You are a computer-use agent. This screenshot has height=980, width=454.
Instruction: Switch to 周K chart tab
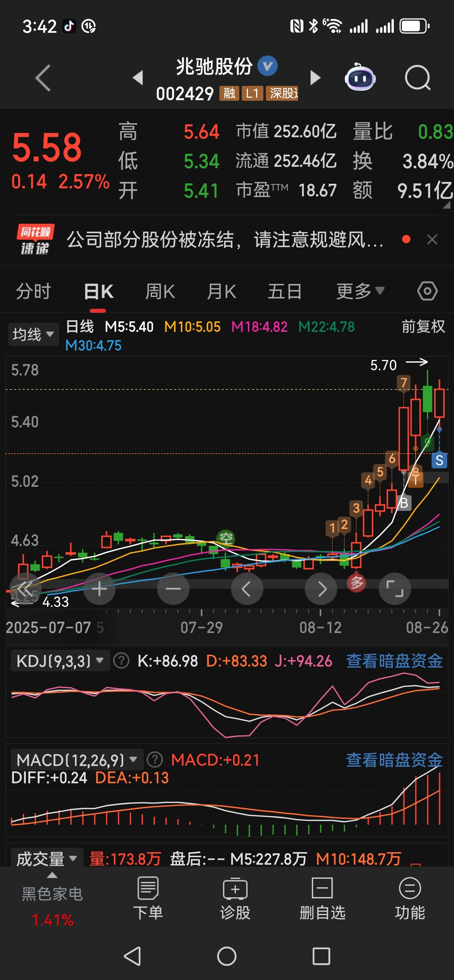tap(160, 292)
